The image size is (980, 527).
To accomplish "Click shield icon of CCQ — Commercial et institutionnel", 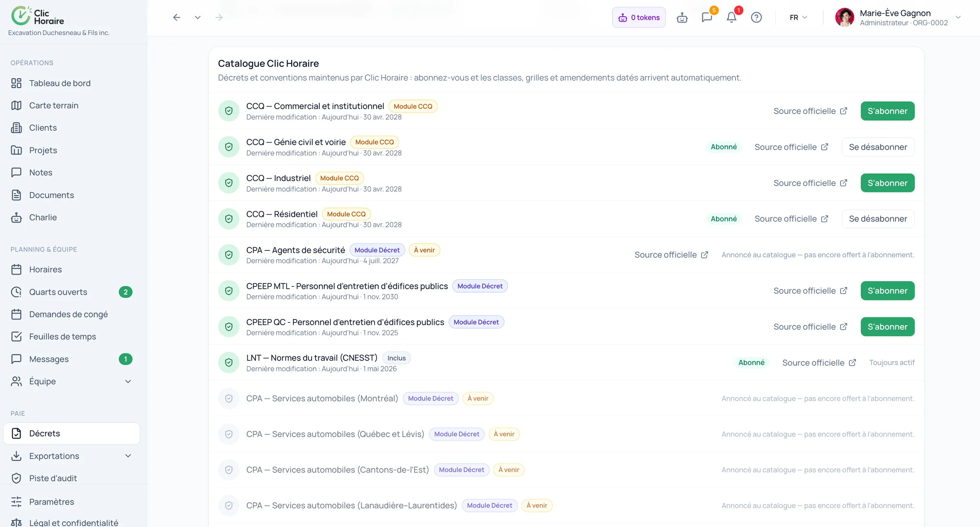I will (229, 111).
